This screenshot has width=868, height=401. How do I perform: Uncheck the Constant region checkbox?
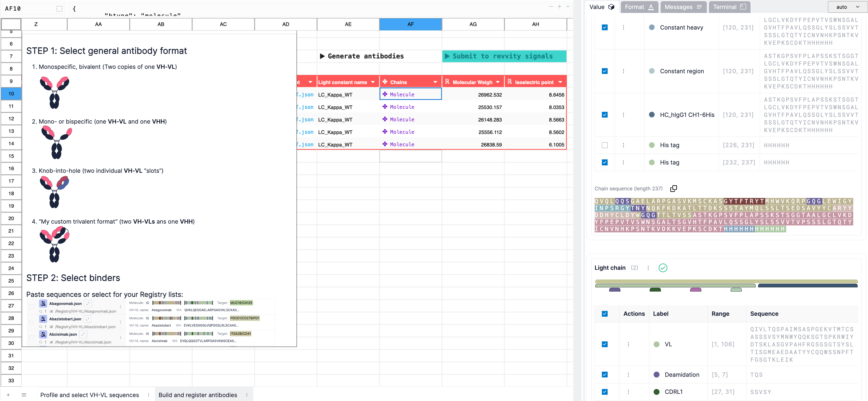coord(604,71)
